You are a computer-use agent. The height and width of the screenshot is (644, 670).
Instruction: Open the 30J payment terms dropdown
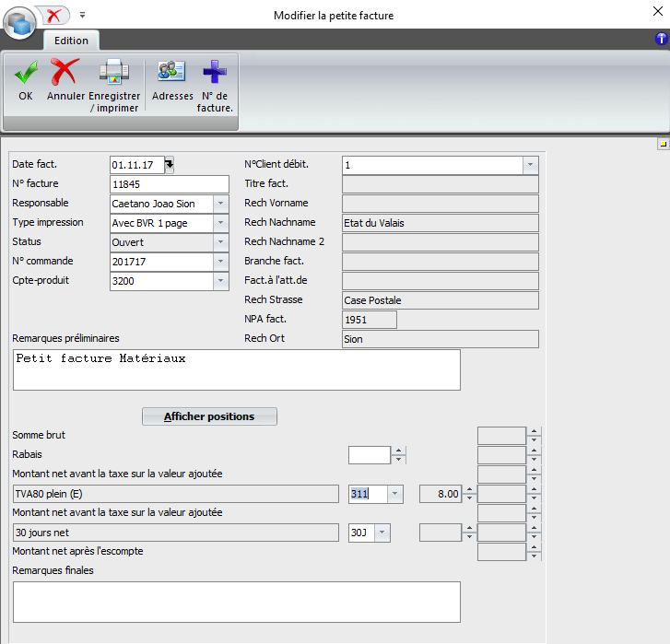(382, 533)
